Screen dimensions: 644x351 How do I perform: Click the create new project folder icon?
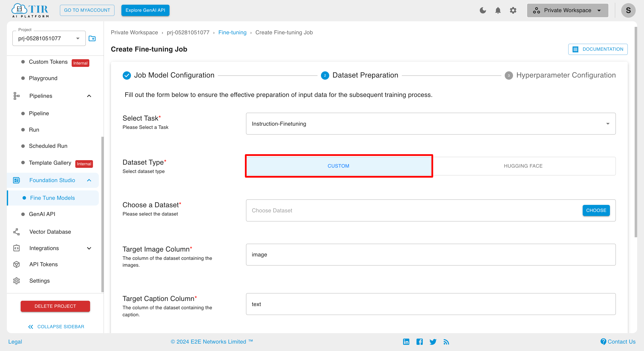tap(92, 39)
